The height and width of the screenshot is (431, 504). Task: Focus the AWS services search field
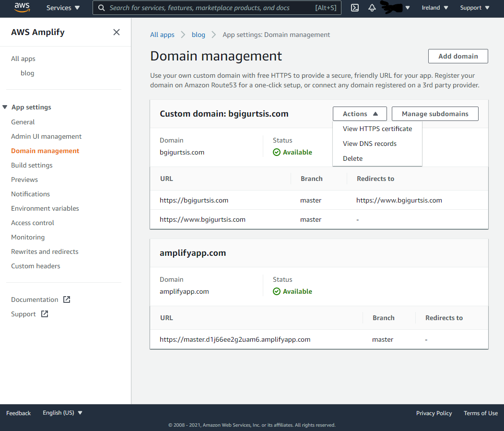tap(217, 8)
